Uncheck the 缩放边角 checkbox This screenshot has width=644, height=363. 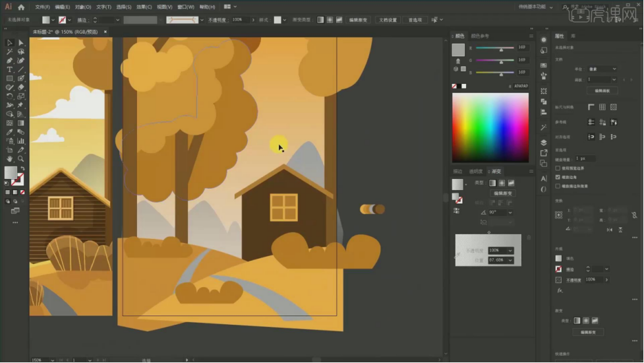(558, 177)
